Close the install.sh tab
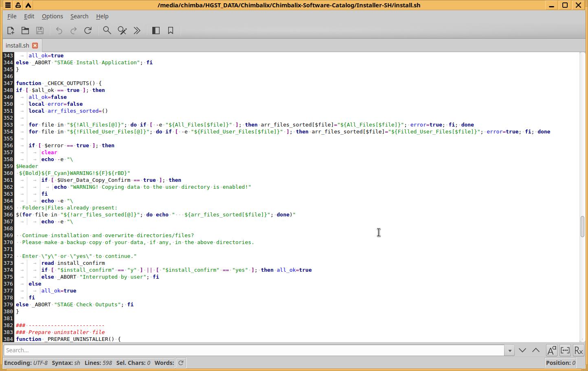The image size is (588, 371). 35,46
